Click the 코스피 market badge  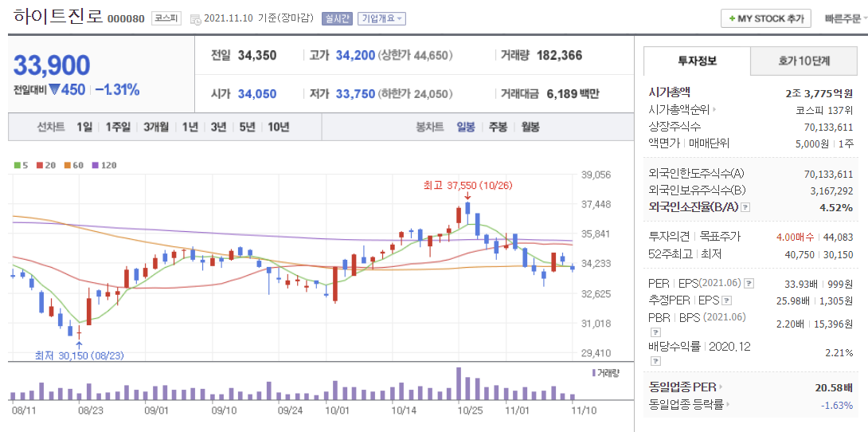coord(166,18)
